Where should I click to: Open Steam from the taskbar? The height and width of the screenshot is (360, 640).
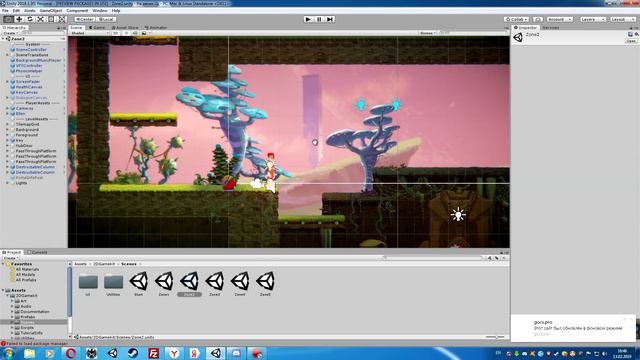(x=133, y=353)
